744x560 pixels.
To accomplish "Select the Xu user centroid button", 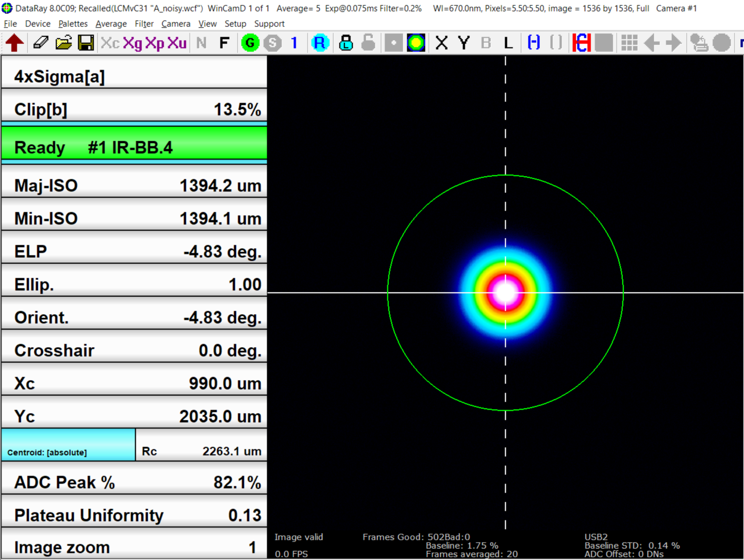I will 177,43.
